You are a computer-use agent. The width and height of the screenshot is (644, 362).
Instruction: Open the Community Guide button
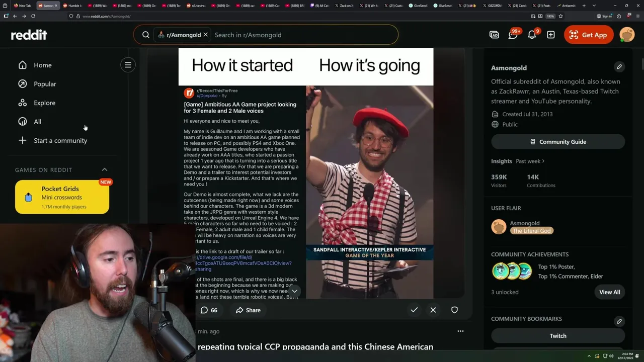[x=558, y=142]
